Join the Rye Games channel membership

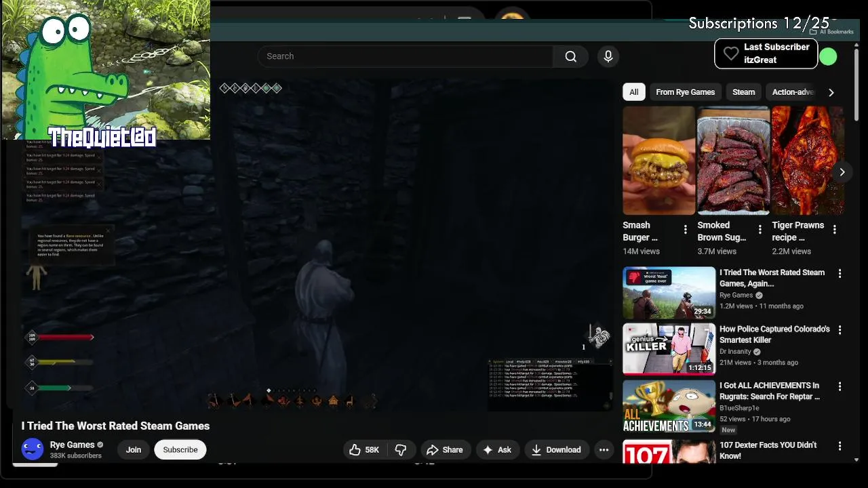[x=134, y=449]
